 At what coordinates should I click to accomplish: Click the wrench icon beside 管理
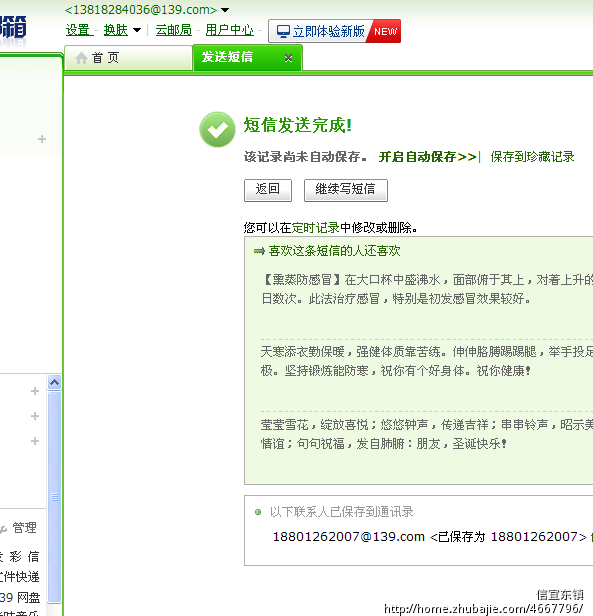[x=3, y=529]
